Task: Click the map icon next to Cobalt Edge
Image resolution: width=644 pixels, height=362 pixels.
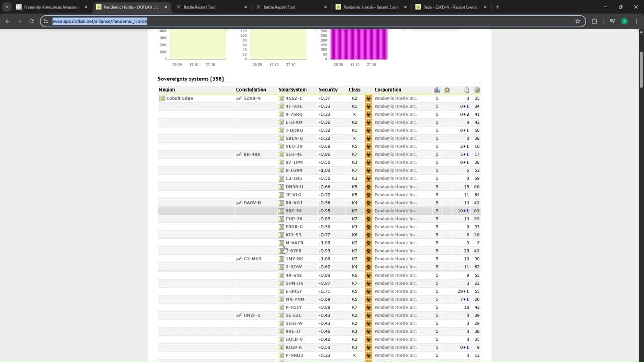Action: click(162, 98)
